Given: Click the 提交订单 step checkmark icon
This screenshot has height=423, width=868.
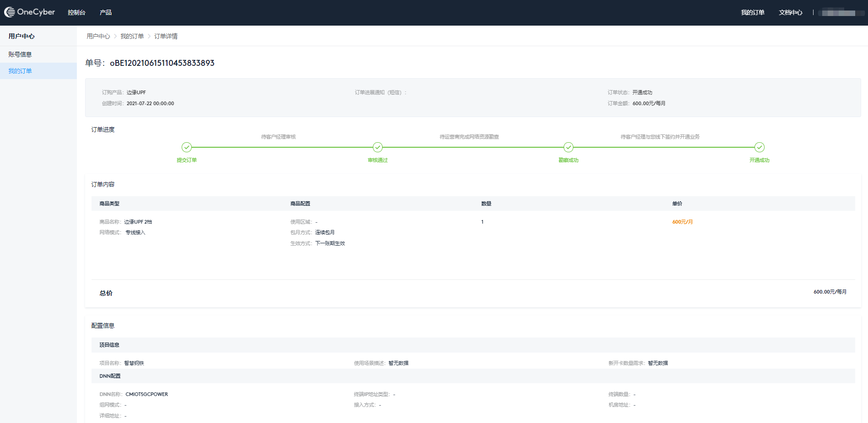Looking at the screenshot, I should point(187,147).
